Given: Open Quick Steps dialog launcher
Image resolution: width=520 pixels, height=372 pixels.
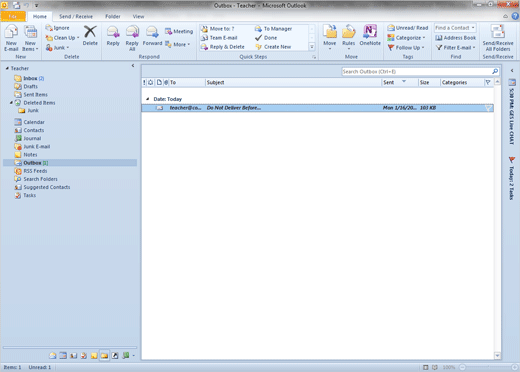Looking at the screenshot, I should pos(314,57).
